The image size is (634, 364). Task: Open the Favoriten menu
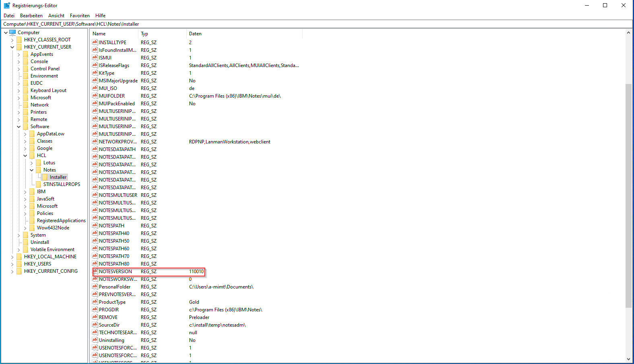[x=80, y=16]
